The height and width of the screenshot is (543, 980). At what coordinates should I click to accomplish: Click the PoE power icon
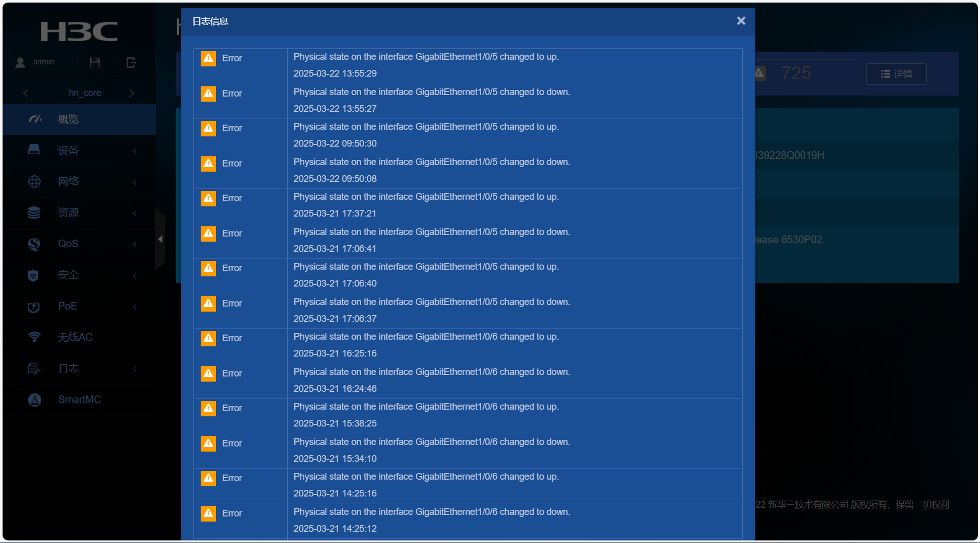34,306
